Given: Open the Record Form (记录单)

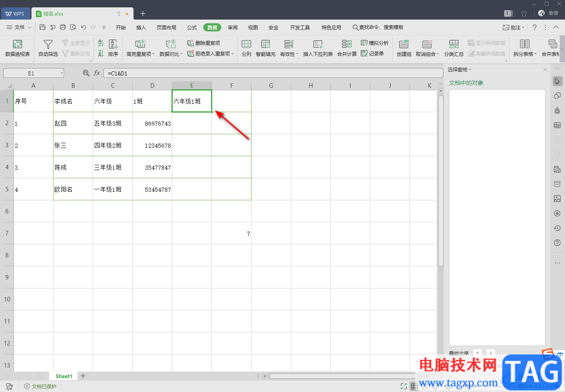Looking at the screenshot, I should (x=372, y=53).
